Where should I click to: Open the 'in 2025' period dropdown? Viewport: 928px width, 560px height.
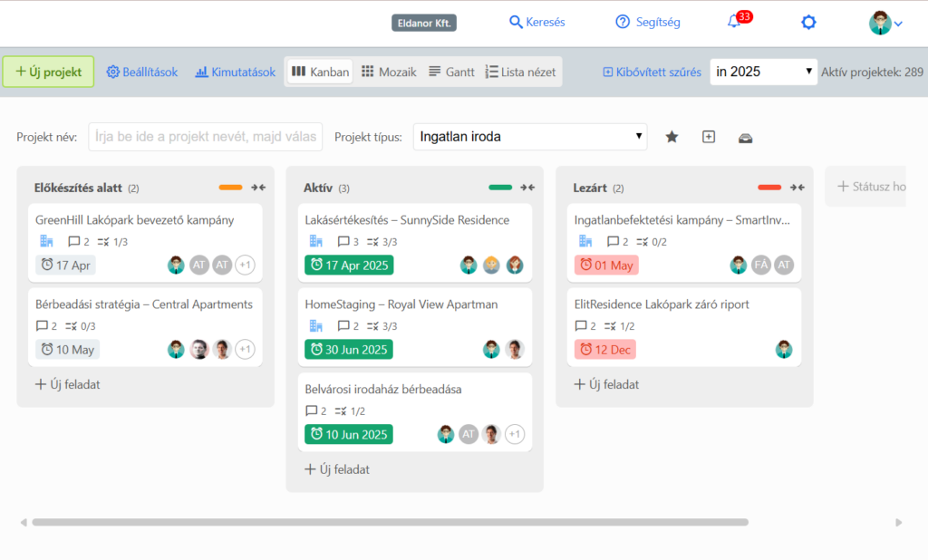(763, 72)
